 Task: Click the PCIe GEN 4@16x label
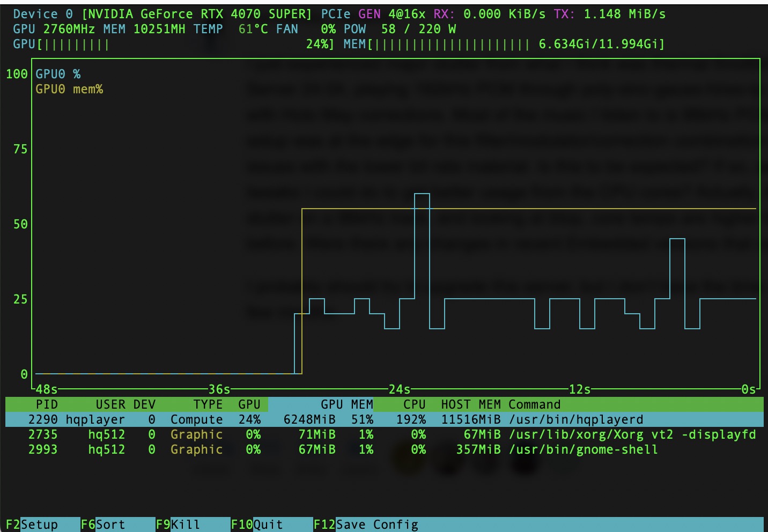pos(373,14)
